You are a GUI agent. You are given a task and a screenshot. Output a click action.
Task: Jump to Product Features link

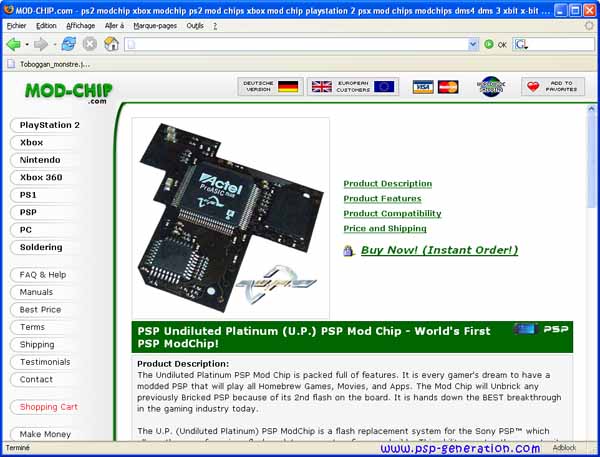[x=382, y=199]
